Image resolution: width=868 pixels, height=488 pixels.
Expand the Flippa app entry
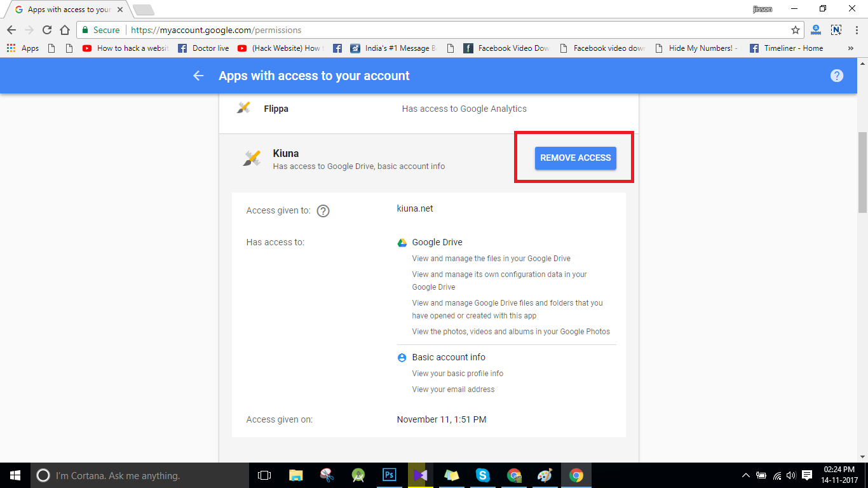point(429,109)
